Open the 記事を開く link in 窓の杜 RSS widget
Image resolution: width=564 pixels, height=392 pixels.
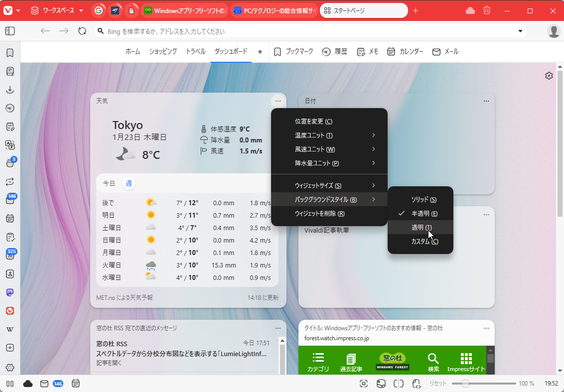110,363
